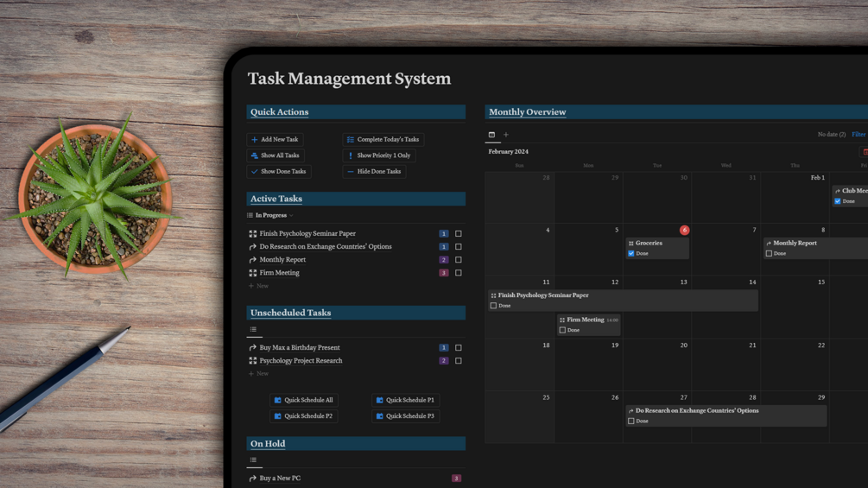Click priority 1 tag on Finish Psychology Seminar Paper
The image size is (868, 488).
click(443, 233)
